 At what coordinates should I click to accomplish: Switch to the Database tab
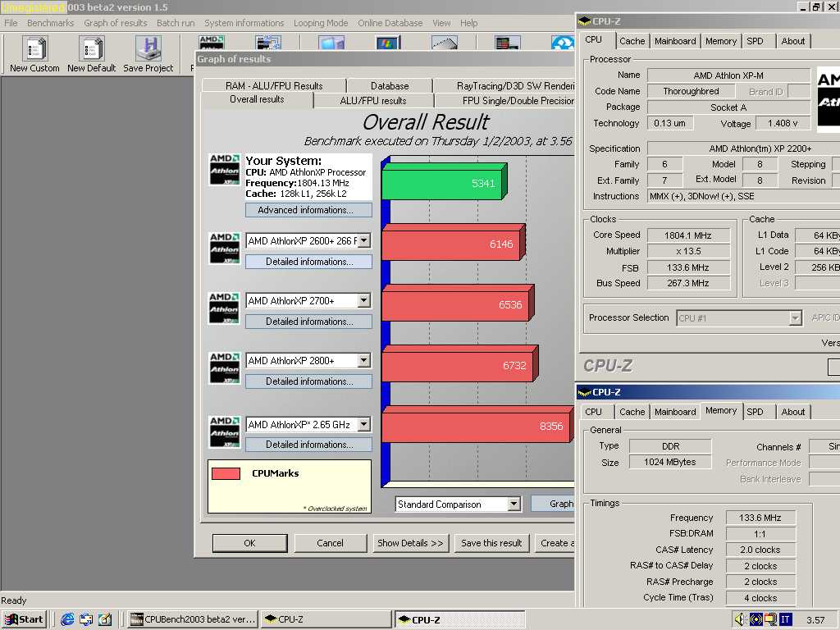tap(390, 85)
